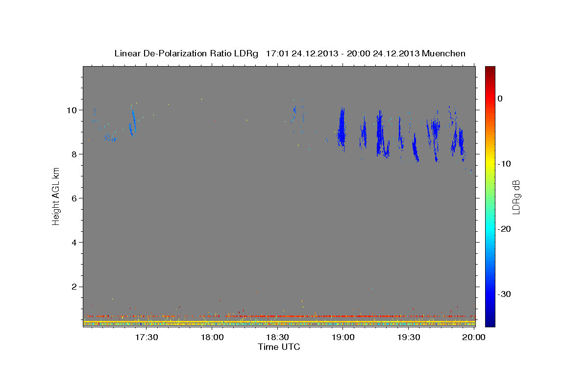Click the 'Height AGL km' axis title
Viewport: 588px width, 392px height.
[56, 196]
